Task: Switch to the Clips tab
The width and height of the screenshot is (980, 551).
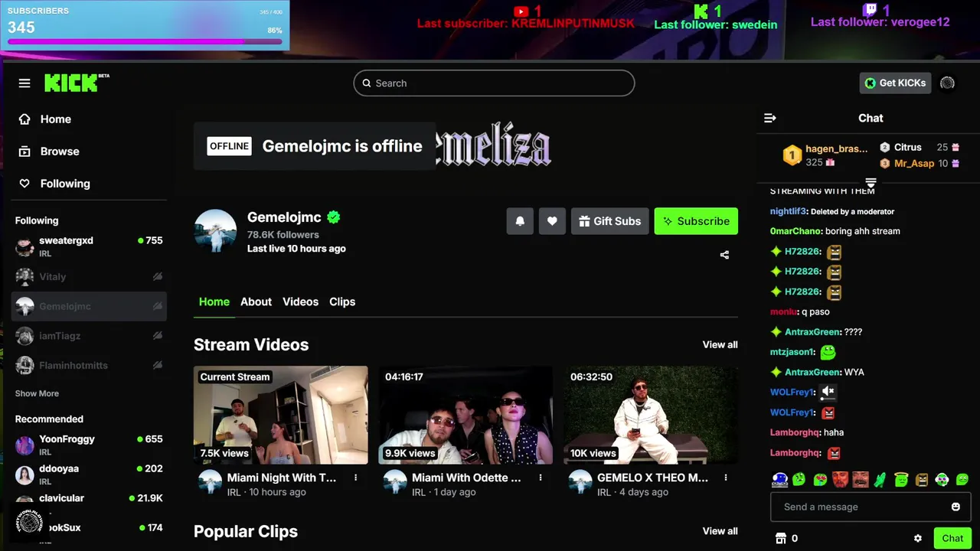Action: tap(342, 302)
